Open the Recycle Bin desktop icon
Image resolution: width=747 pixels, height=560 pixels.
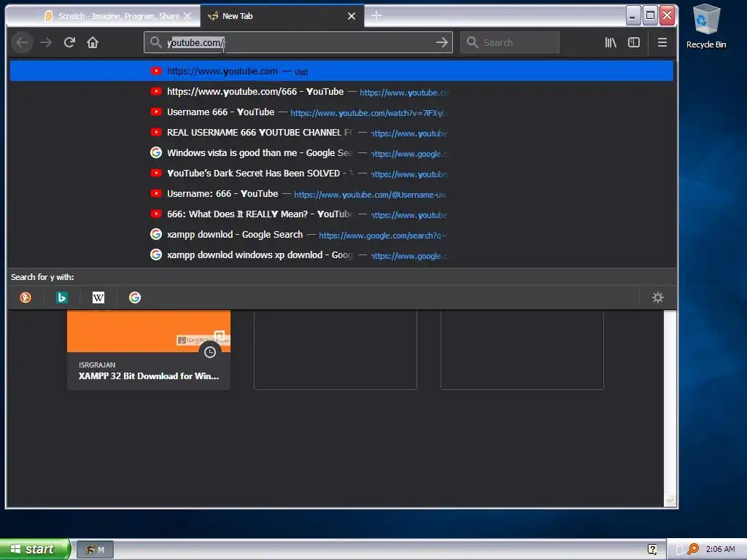pos(706,26)
